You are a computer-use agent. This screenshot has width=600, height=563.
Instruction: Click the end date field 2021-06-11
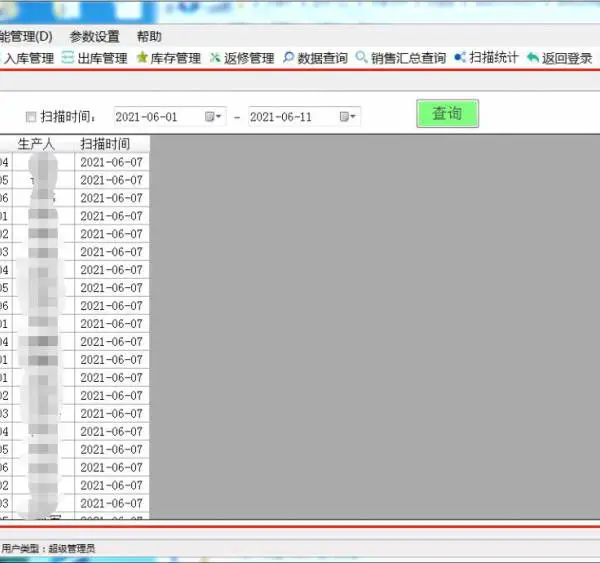[x=304, y=116]
